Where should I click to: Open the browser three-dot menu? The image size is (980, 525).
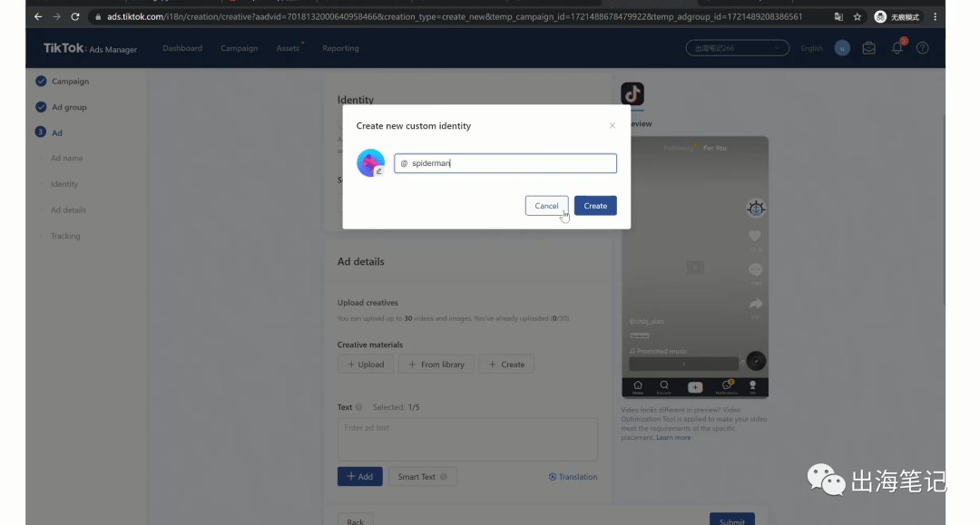point(935,17)
